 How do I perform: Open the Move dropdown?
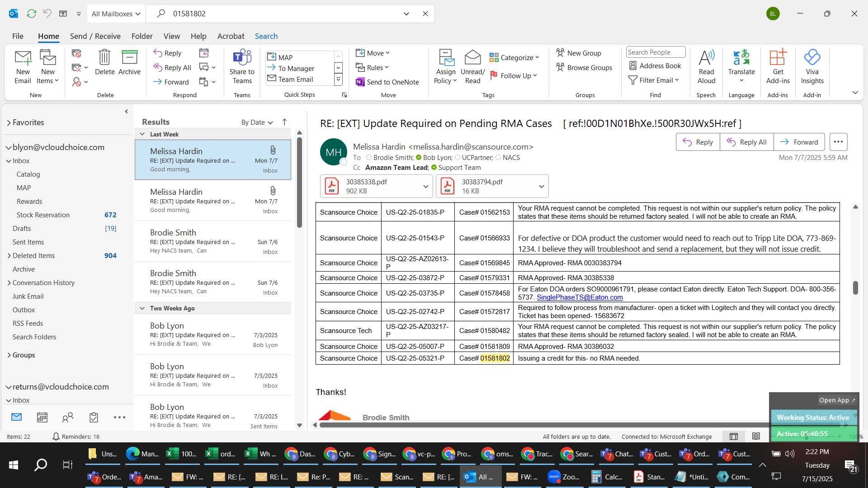click(x=373, y=53)
